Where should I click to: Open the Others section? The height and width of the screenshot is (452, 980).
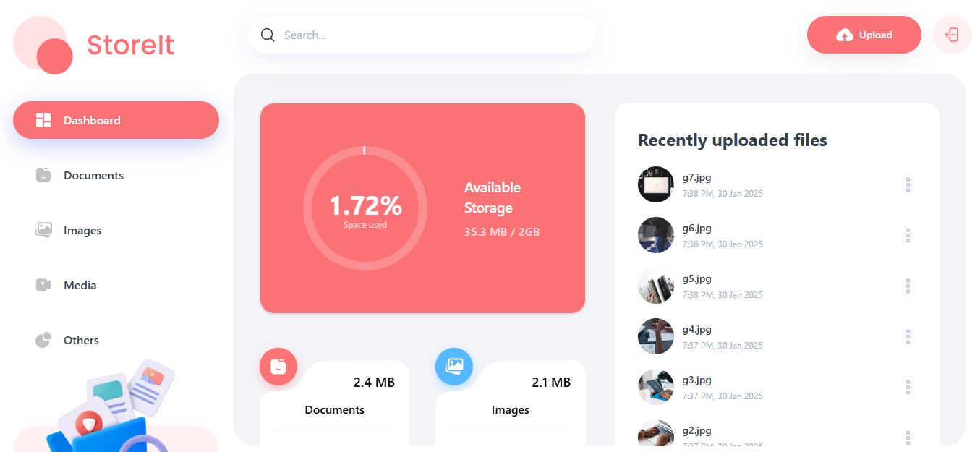click(x=116, y=340)
